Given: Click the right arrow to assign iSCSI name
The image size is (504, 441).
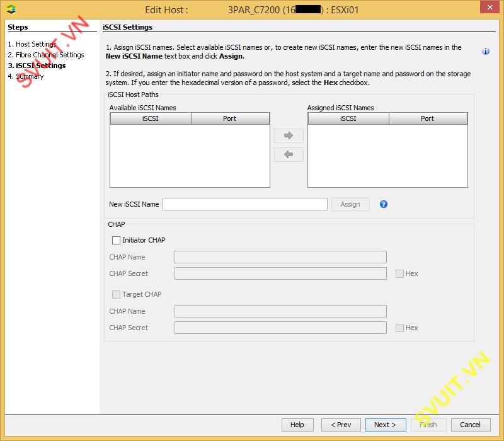Looking at the screenshot, I should [289, 135].
